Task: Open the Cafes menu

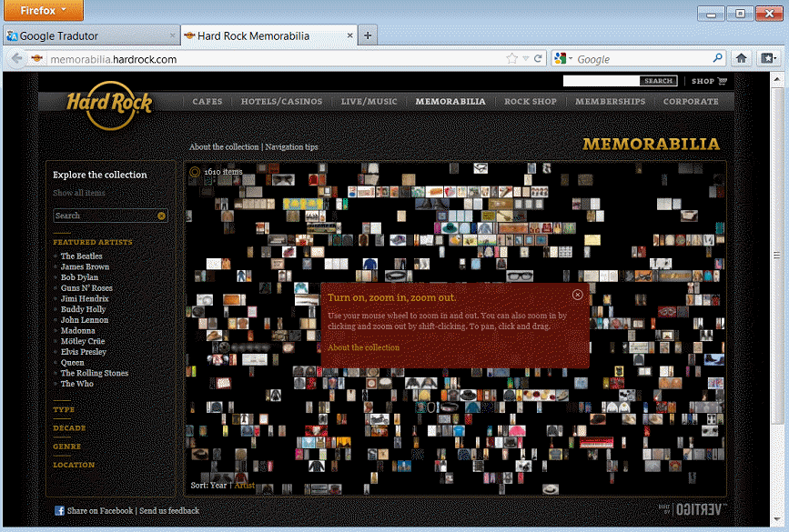Action: 207,102
